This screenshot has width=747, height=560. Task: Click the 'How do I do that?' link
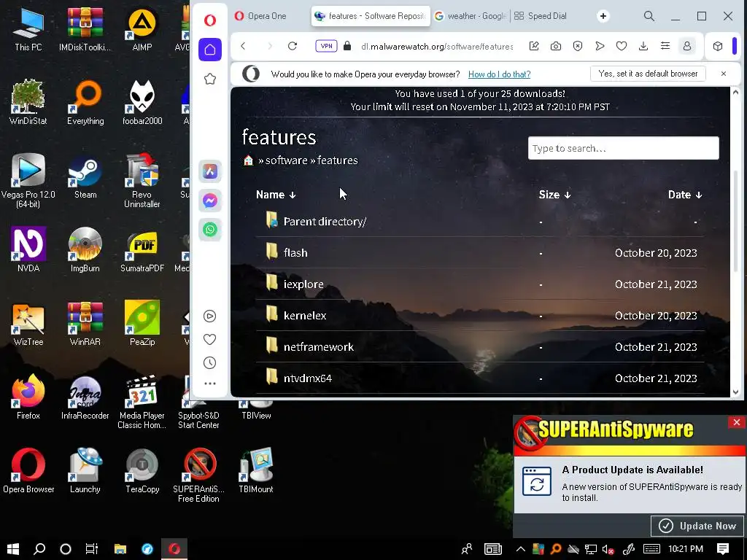coord(499,74)
